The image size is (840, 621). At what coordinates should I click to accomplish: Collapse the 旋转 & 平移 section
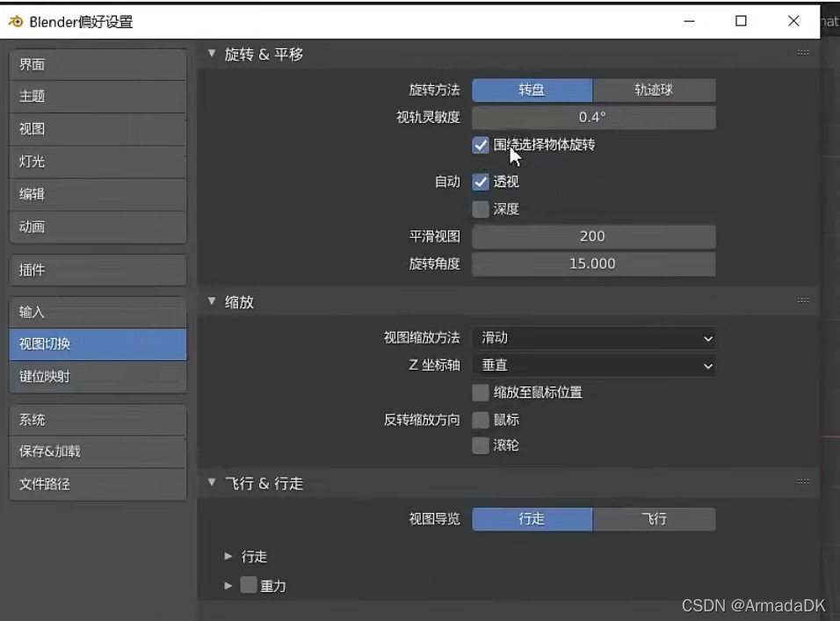pos(212,54)
